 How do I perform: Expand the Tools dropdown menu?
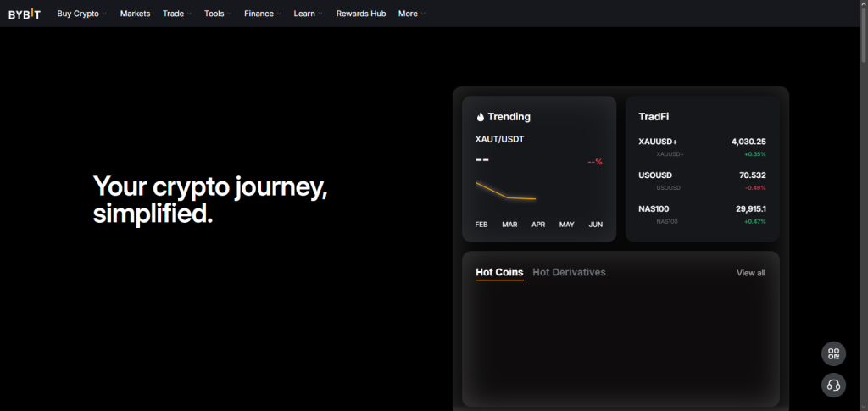coord(218,14)
